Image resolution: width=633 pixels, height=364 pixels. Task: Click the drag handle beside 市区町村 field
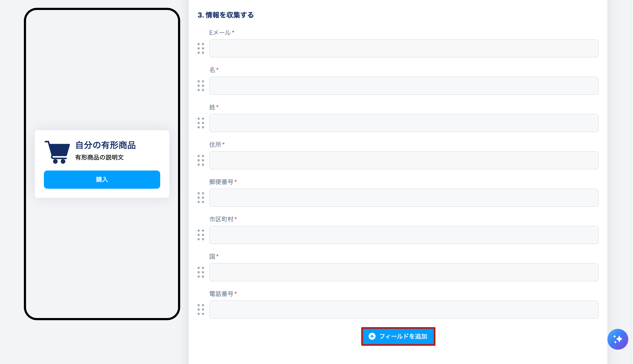(201, 235)
